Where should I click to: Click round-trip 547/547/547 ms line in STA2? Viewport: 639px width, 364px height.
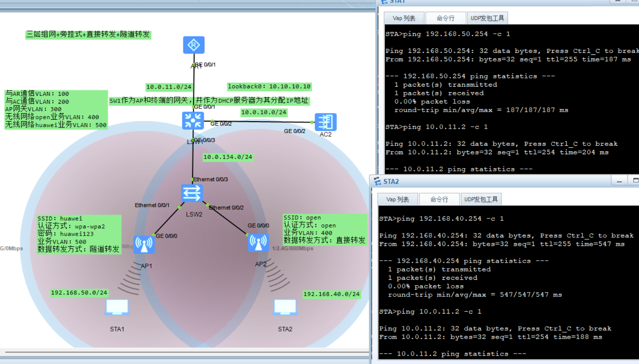pyautogui.click(x=475, y=295)
